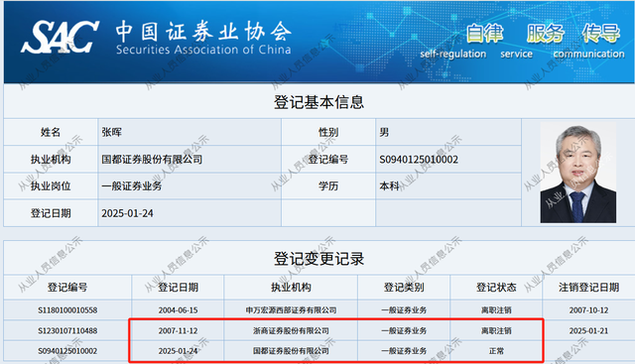Click the 姓名 label cell
Viewport: 635px width, 364px height.
point(51,132)
